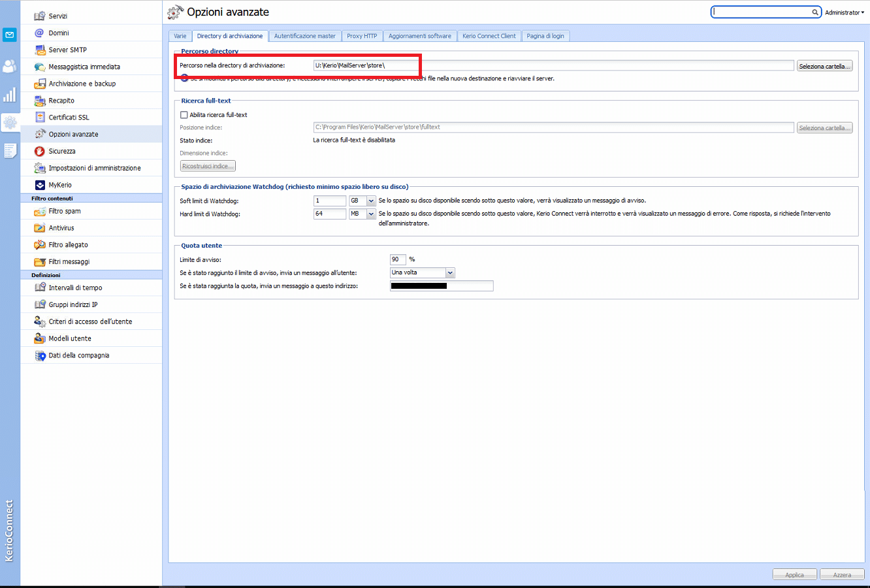Viewport: 870px width, 588px height.
Task: Switch to the Varie tab
Action: click(180, 36)
